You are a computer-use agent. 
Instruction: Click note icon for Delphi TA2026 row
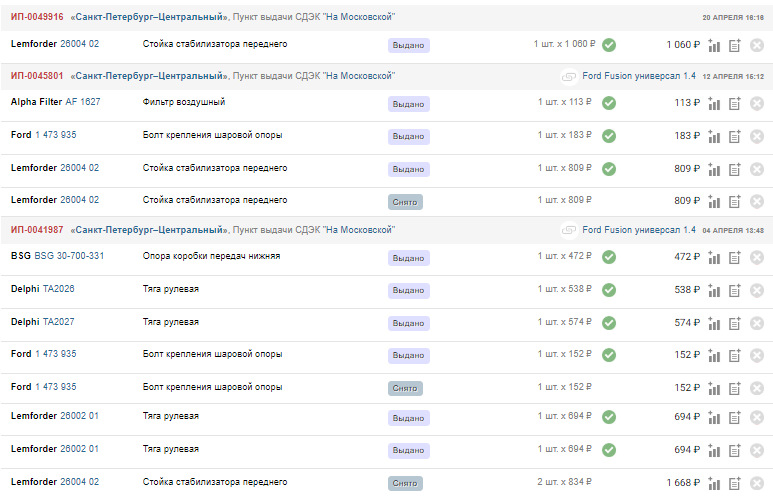pyautogui.click(x=735, y=290)
